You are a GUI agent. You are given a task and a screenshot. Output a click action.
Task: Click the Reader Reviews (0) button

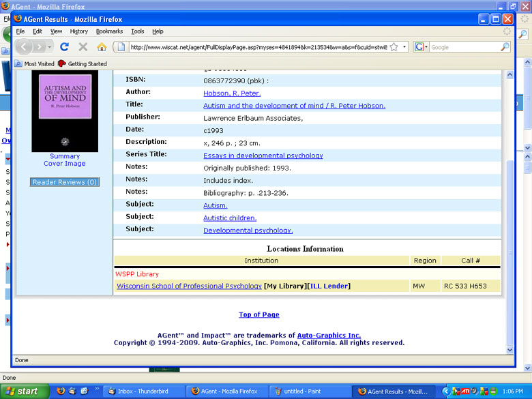65,182
